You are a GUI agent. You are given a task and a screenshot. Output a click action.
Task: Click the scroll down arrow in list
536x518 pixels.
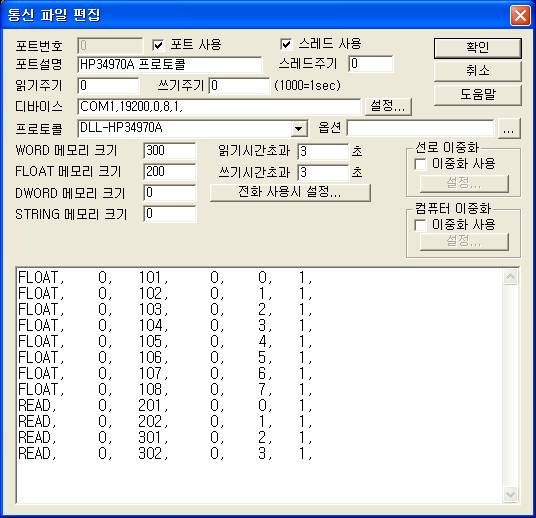coord(510,494)
